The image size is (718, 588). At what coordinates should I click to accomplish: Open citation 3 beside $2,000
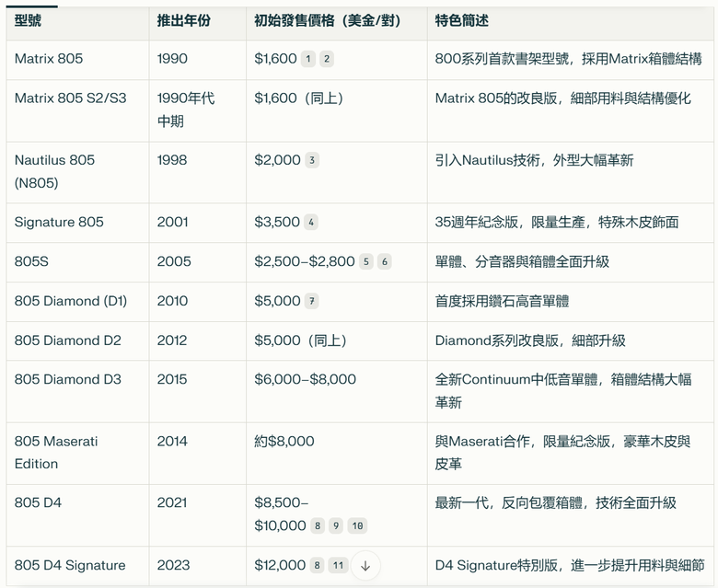[312, 160]
